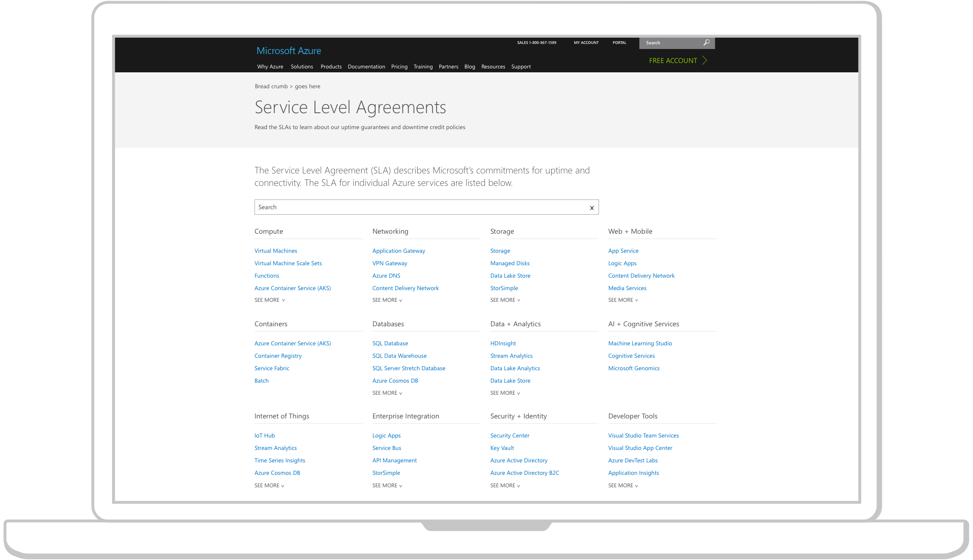
Task: Open the Documentation menu item
Action: pyautogui.click(x=366, y=66)
